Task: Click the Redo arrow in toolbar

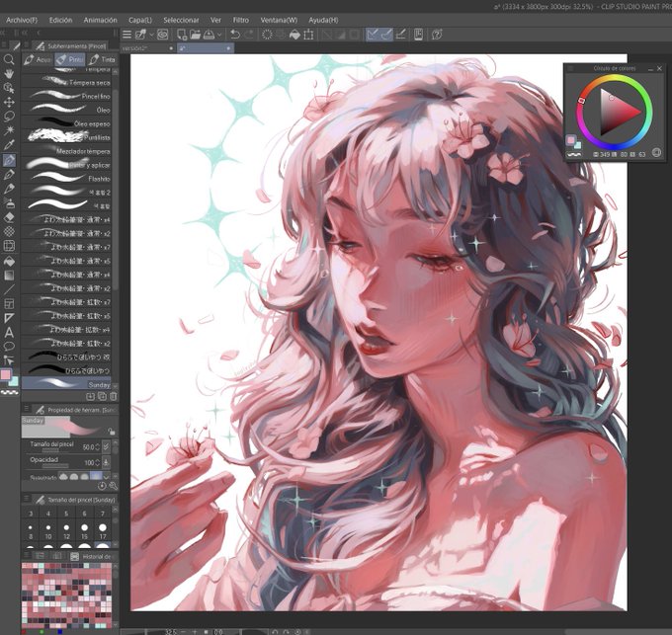Action: (249, 35)
